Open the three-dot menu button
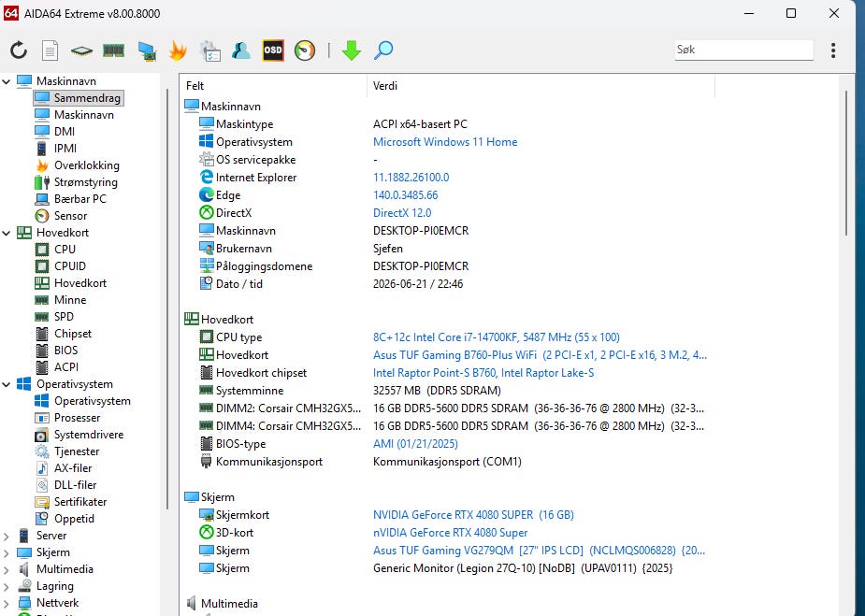Viewport: 865px width, 616px height. [x=833, y=50]
